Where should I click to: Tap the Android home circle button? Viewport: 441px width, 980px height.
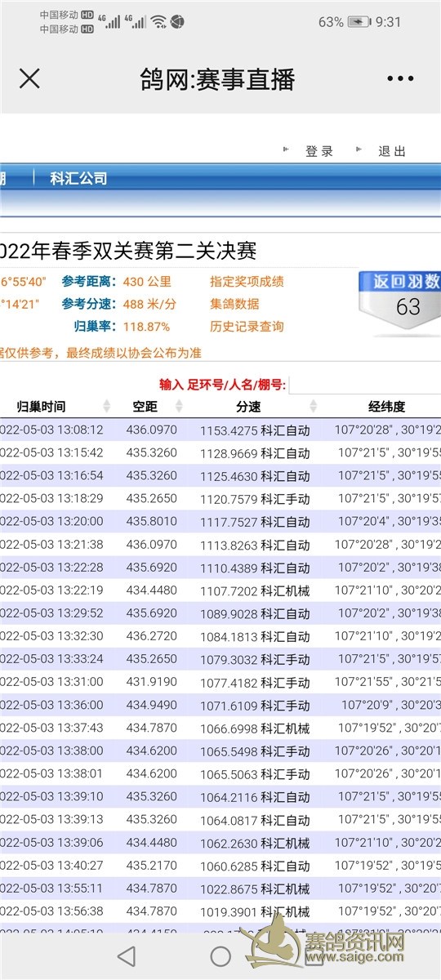[x=220, y=955]
